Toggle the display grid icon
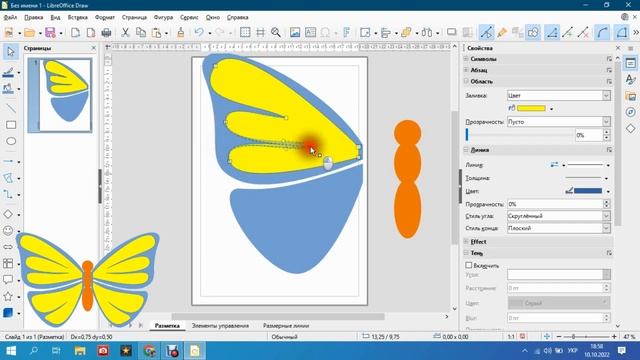The height and width of the screenshot is (360, 640). pyautogui.click(x=245, y=33)
